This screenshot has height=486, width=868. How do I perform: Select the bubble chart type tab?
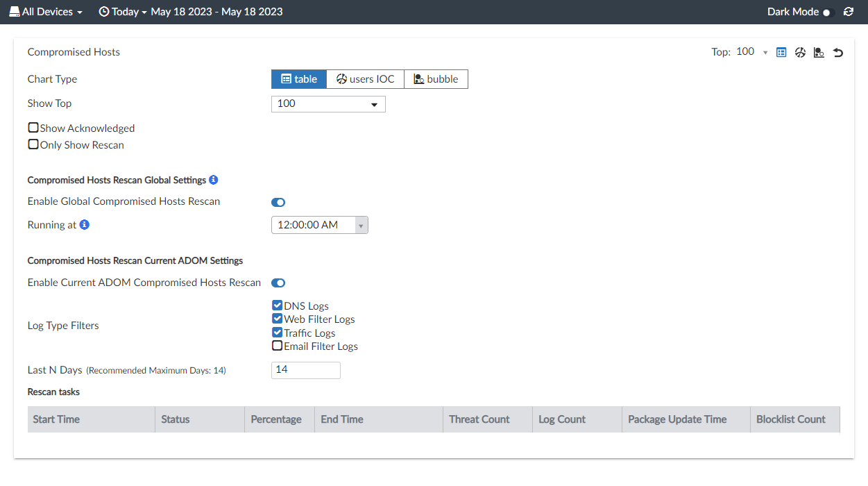pos(436,78)
